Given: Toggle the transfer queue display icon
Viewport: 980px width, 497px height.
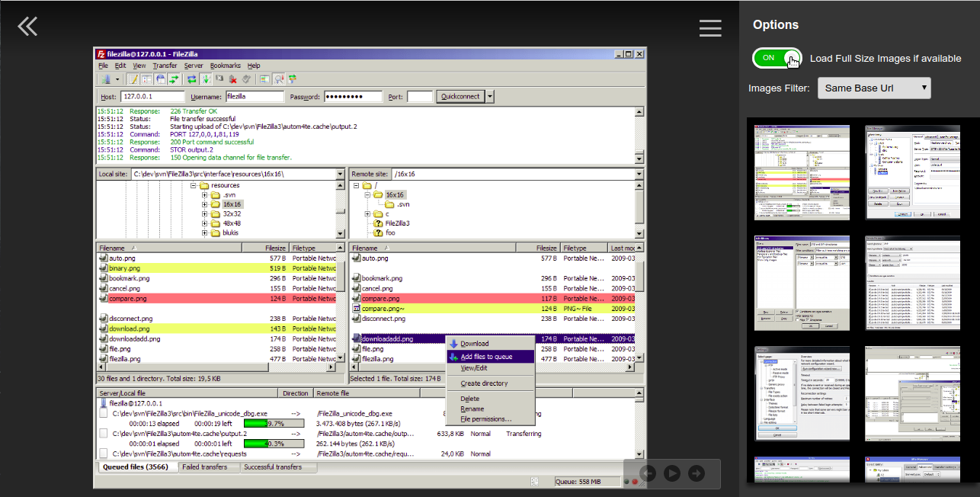Looking at the screenshot, I should (x=175, y=79).
